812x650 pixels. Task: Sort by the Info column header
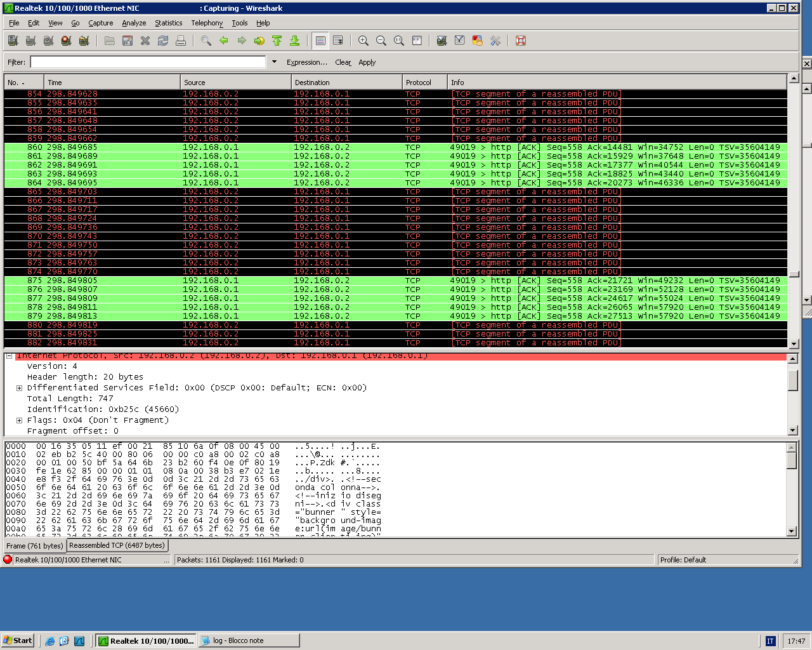617,83
